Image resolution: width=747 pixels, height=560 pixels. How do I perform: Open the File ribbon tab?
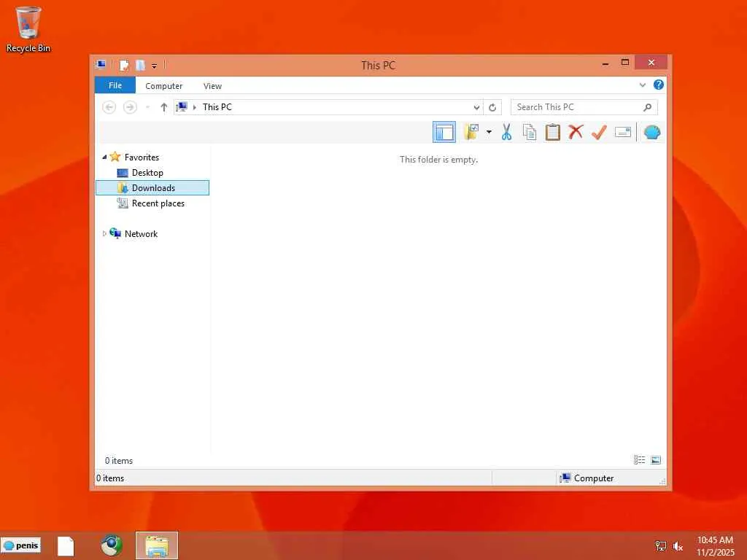tap(115, 85)
